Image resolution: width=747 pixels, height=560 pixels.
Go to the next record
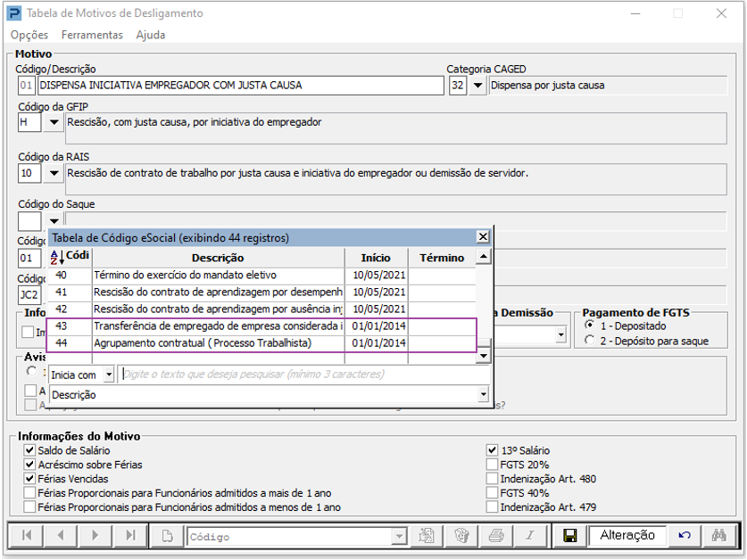(x=95, y=535)
